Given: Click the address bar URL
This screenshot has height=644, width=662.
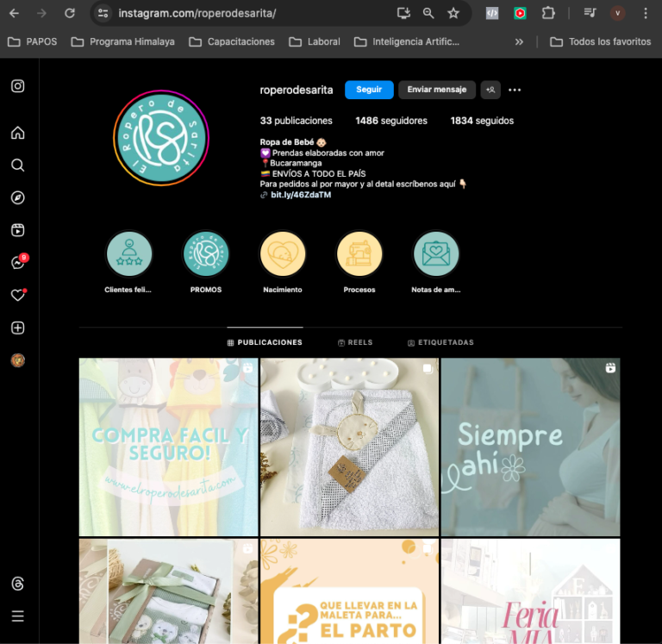Looking at the screenshot, I should tap(197, 14).
